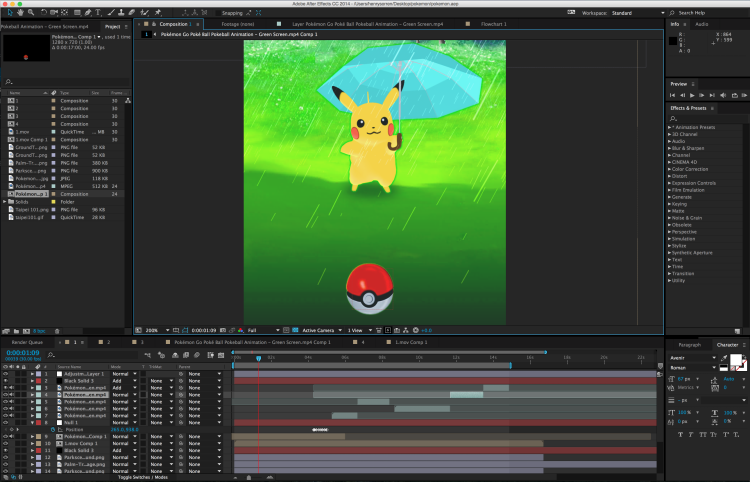
Task: Select the Clone Stamp tool
Action: pyautogui.click(x=121, y=12)
